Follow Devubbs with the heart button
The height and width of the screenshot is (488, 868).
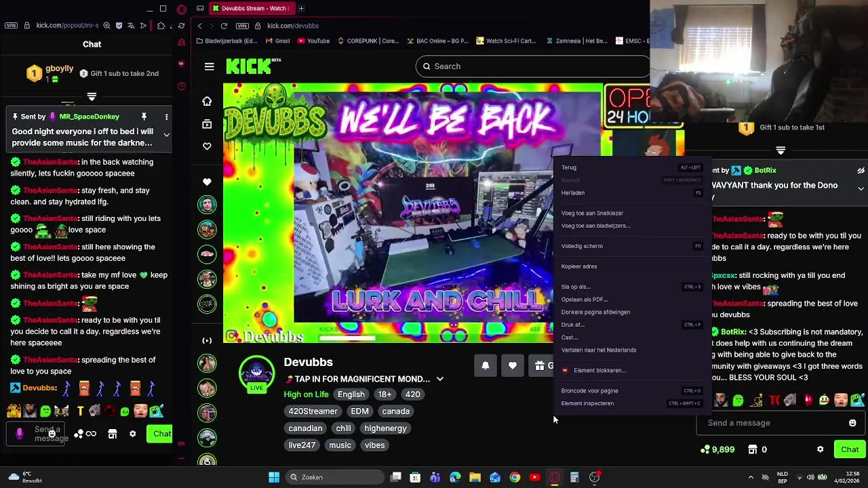point(513,365)
